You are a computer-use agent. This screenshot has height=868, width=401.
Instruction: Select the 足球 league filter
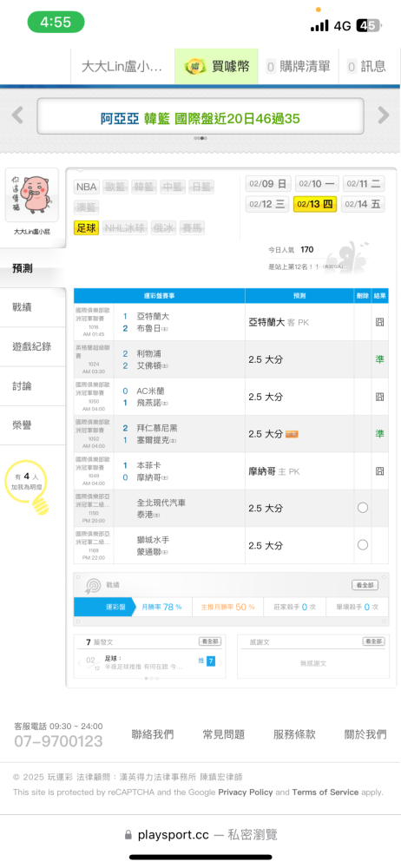coord(87,227)
